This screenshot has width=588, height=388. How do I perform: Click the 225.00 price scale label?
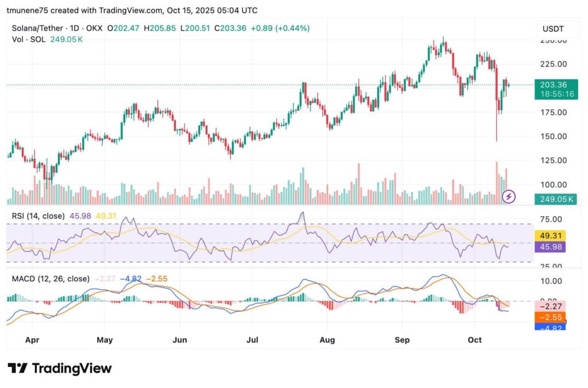coord(554,64)
